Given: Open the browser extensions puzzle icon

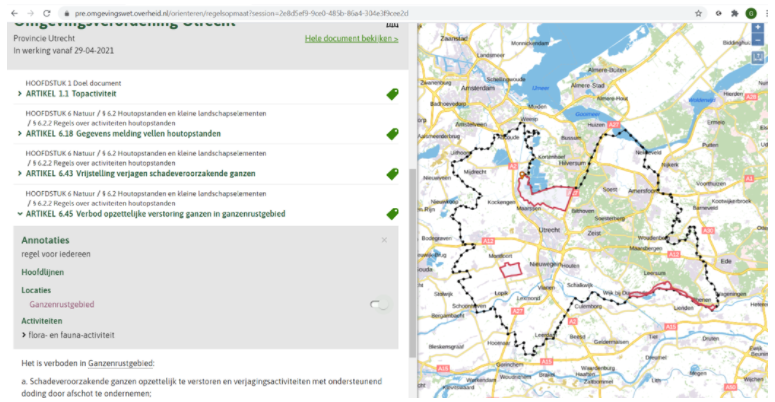Looking at the screenshot, I should click(x=734, y=12).
